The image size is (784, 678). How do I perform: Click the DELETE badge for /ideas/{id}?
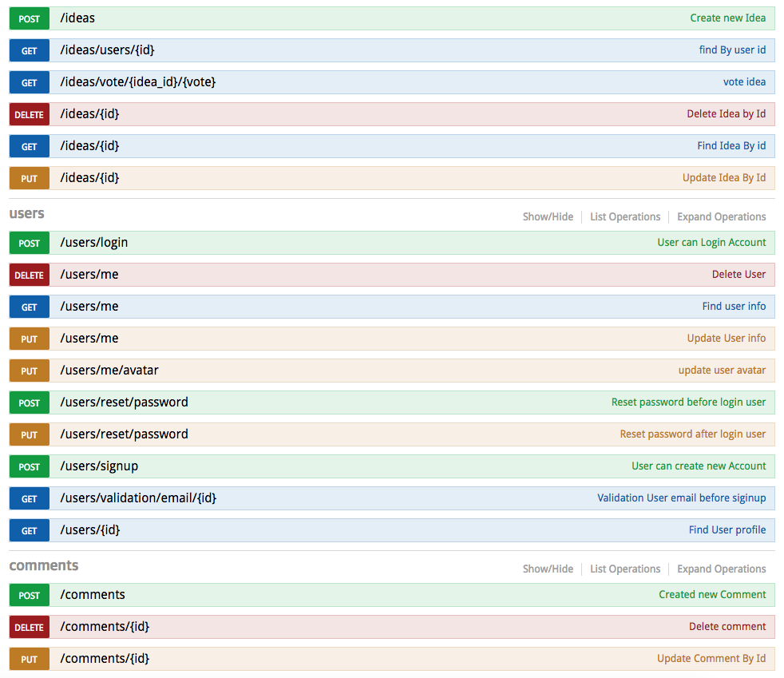[x=29, y=114]
